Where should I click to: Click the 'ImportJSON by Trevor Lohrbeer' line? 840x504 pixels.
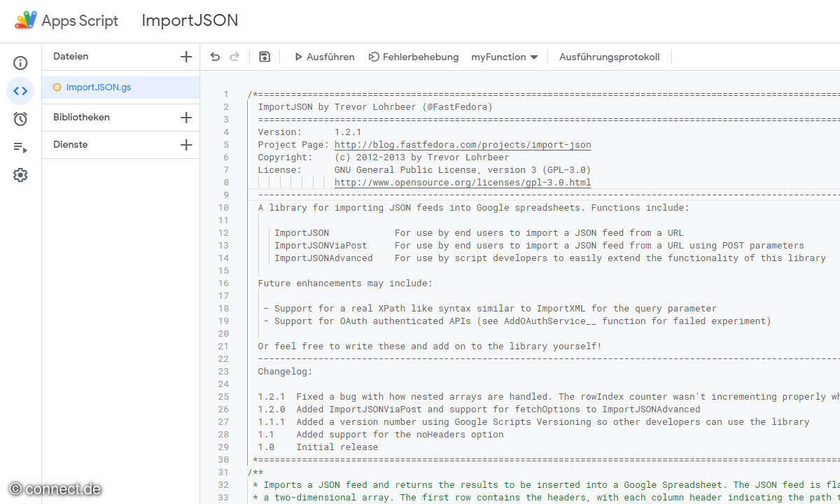pyautogui.click(x=375, y=107)
